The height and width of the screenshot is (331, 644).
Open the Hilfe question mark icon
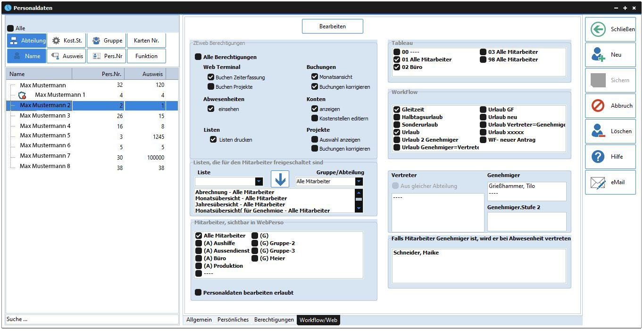(x=598, y=157)
